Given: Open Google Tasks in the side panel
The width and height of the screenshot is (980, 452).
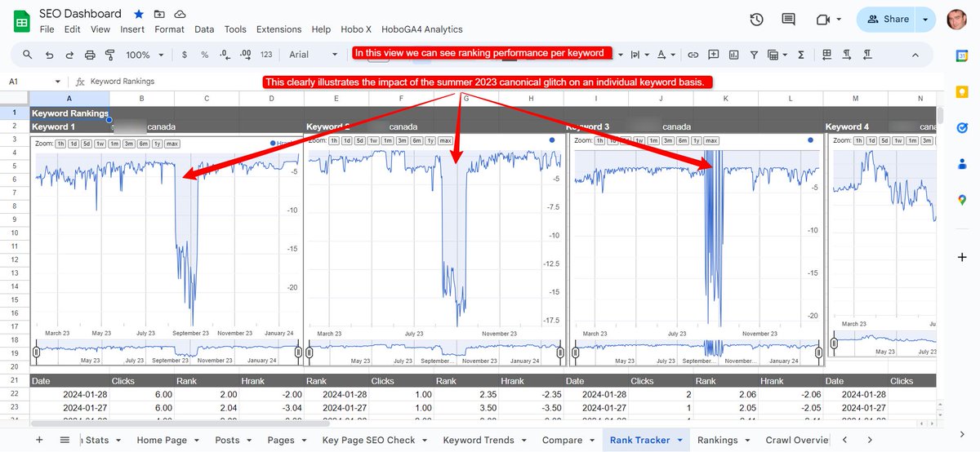Looking at the screenshot, I should (x=961, y=128).
